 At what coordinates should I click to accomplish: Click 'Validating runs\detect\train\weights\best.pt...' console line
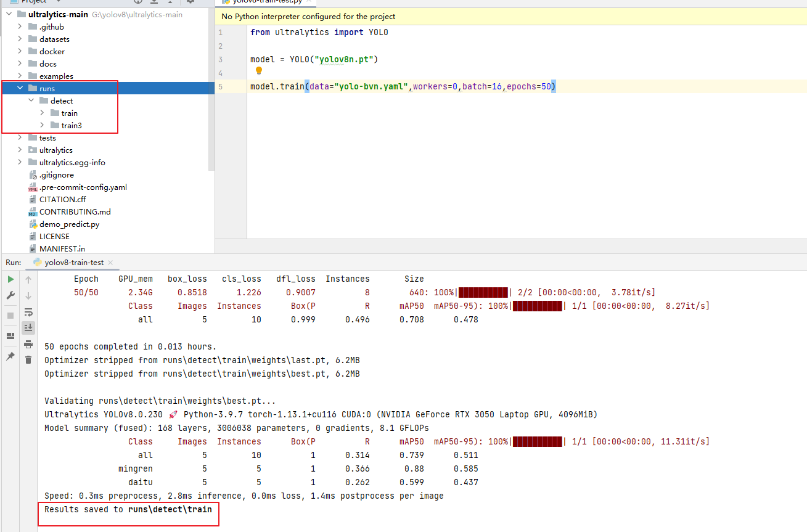click(160, 401)
